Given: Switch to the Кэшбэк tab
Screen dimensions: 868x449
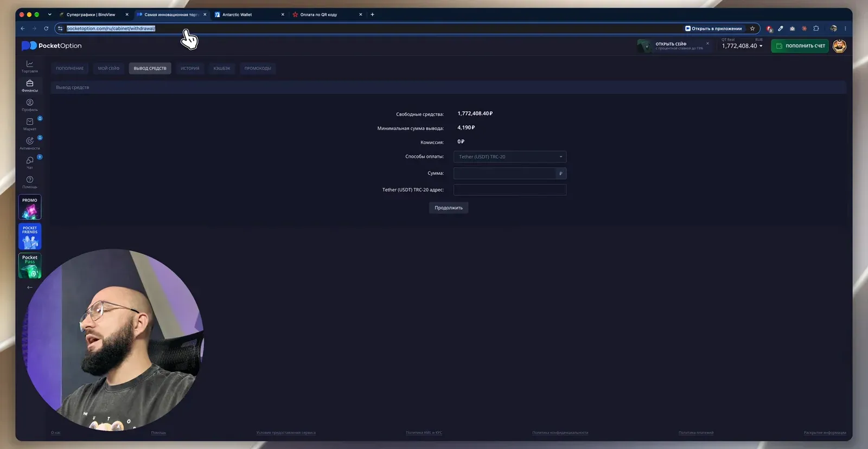Looking at the screenshot, I should 222,68.
